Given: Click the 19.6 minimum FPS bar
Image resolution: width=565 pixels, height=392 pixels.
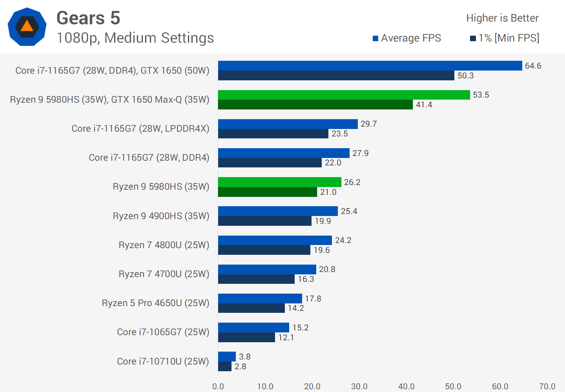Looking at the screenshot, I should tap(264, 250).
